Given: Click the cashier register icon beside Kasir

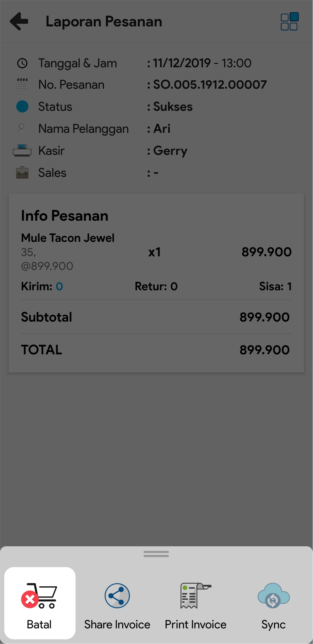Looking at the screenshot, I should click(x=22, y=151).
